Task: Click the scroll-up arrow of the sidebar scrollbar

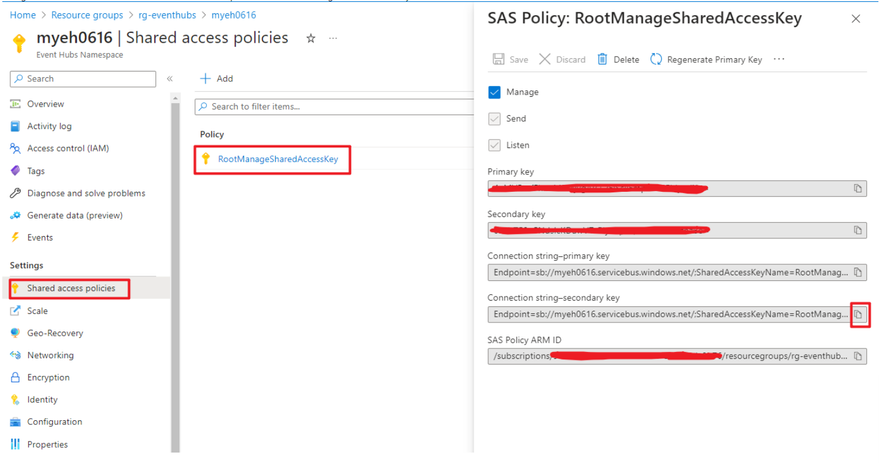Action: coord(175,98)
